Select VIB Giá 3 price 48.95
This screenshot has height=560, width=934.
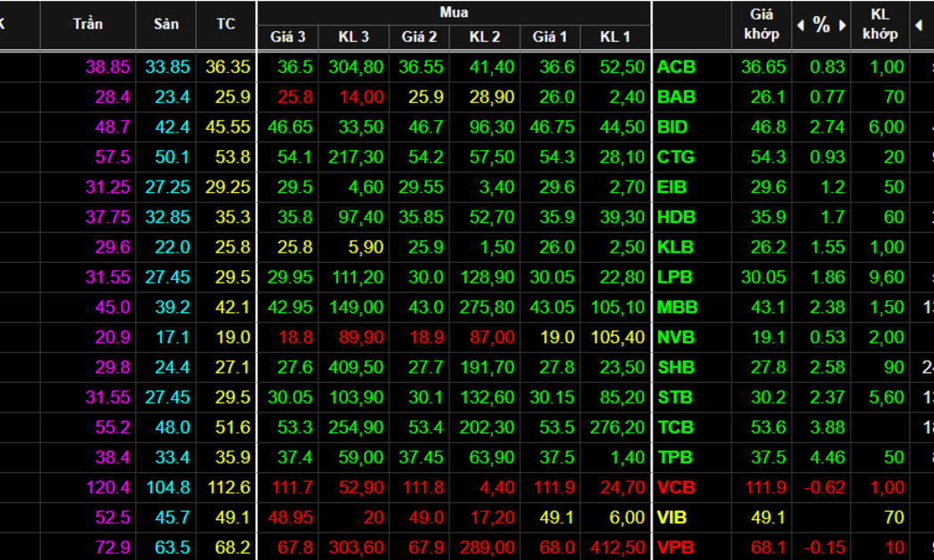pyautogui.click(x=290, y=517)
